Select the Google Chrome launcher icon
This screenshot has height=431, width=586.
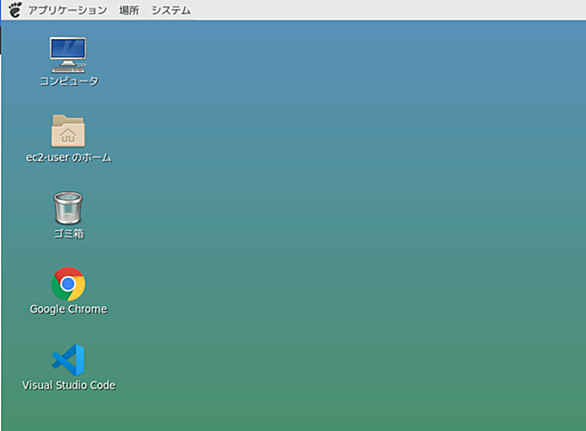coord(68,284)
